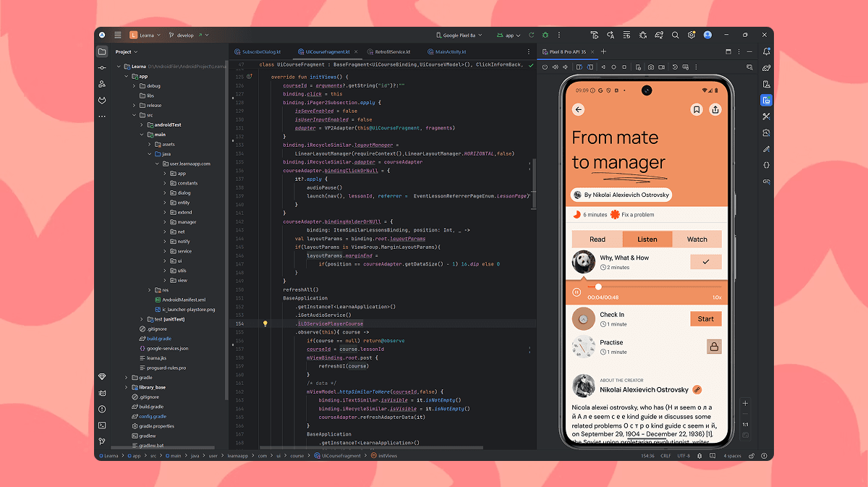Viewport: 868px width, 487px height.
Task: Open the Notifications bell
Action: 766,51
